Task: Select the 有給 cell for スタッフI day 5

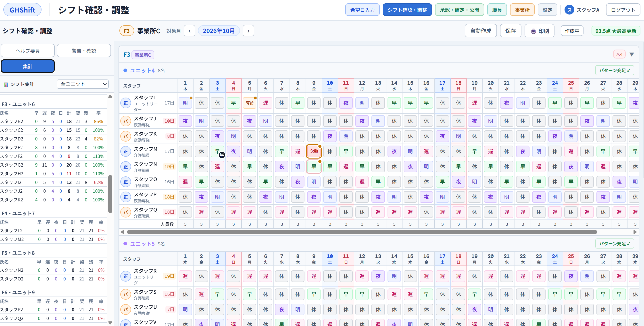Action: 250,103
